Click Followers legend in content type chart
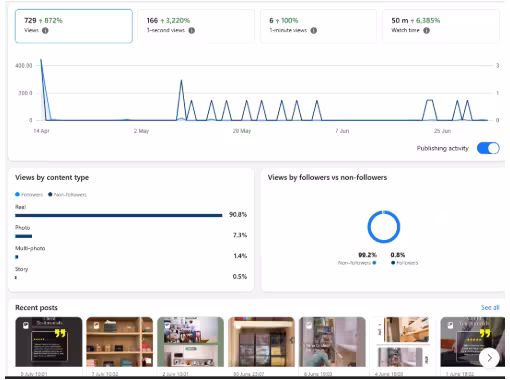 29,195
